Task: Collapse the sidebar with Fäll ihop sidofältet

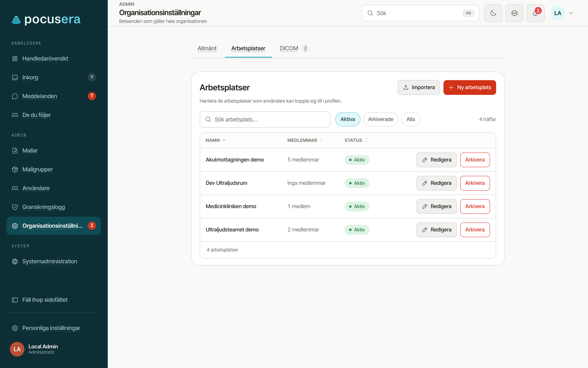Action: coord(54,300)
